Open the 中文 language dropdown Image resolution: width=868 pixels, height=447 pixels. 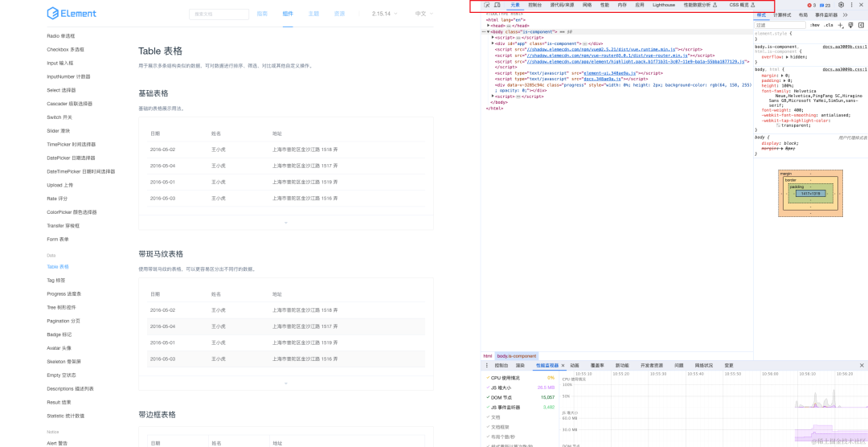(x=423, y=14)
